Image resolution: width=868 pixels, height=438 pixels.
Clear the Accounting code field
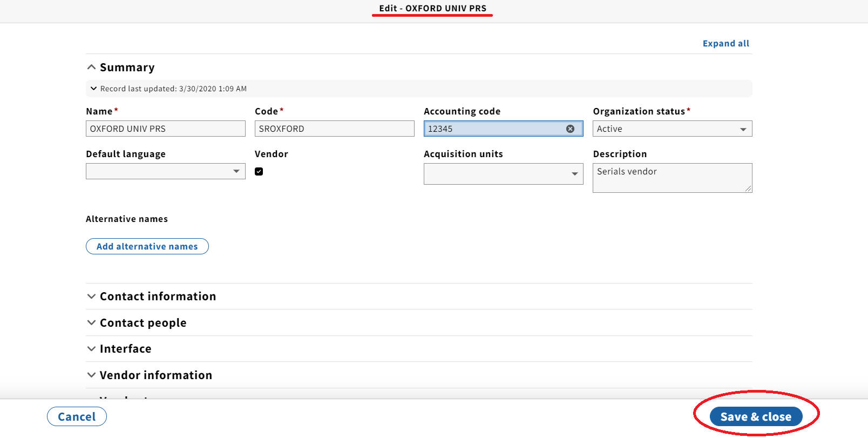coord(570,129)
